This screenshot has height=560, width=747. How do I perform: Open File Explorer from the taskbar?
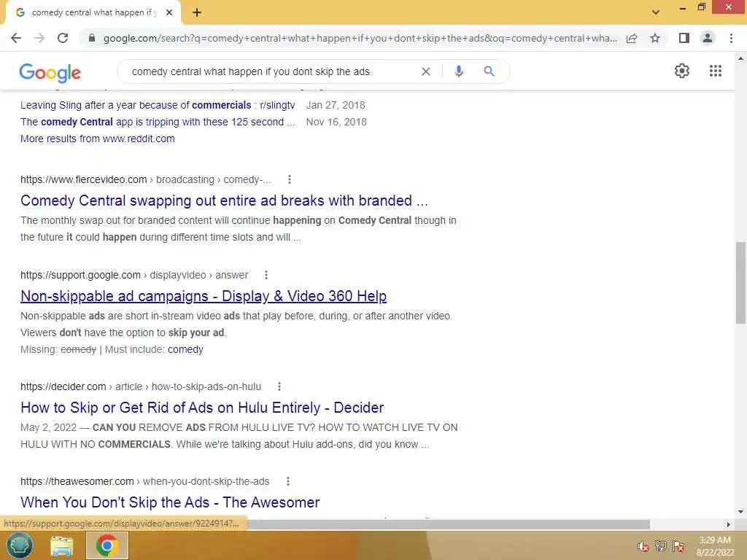[x=62, y=545]
